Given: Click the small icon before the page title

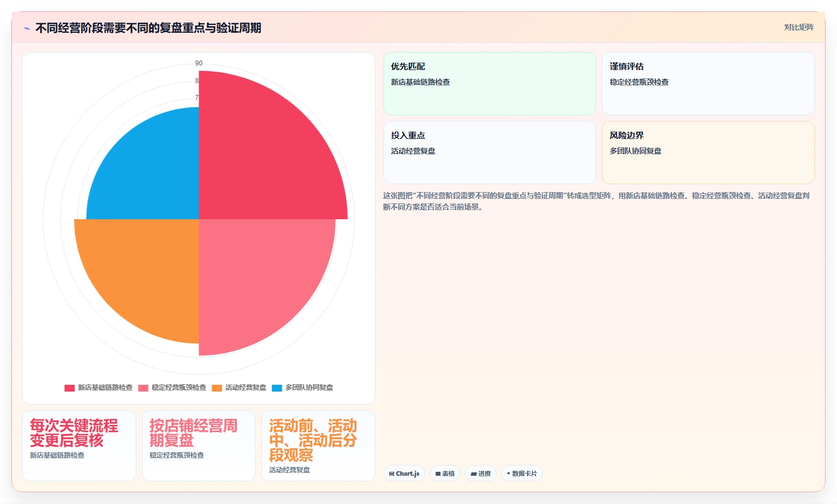Looking at the screenshot, I should 27,28.
